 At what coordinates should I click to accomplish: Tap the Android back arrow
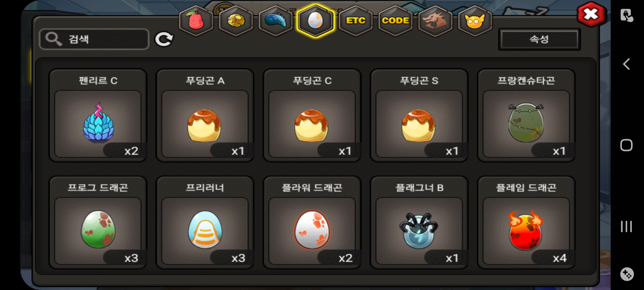point(627,64)
